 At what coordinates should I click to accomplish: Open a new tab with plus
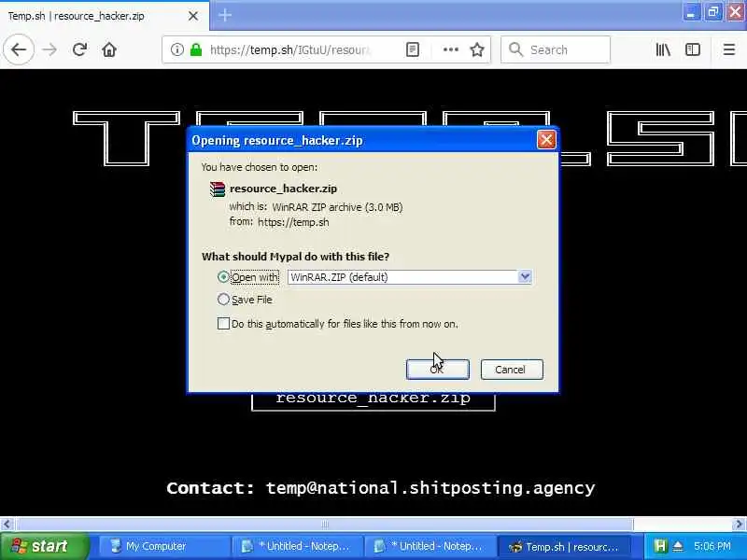[225, 15]
